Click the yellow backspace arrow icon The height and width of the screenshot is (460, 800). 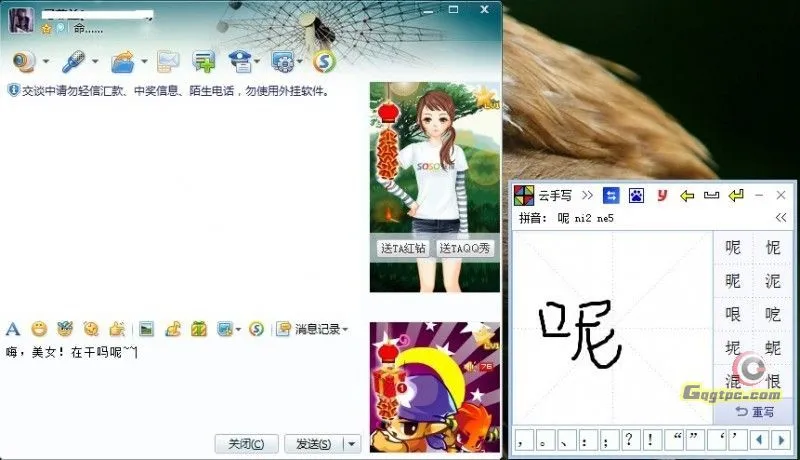687,195
